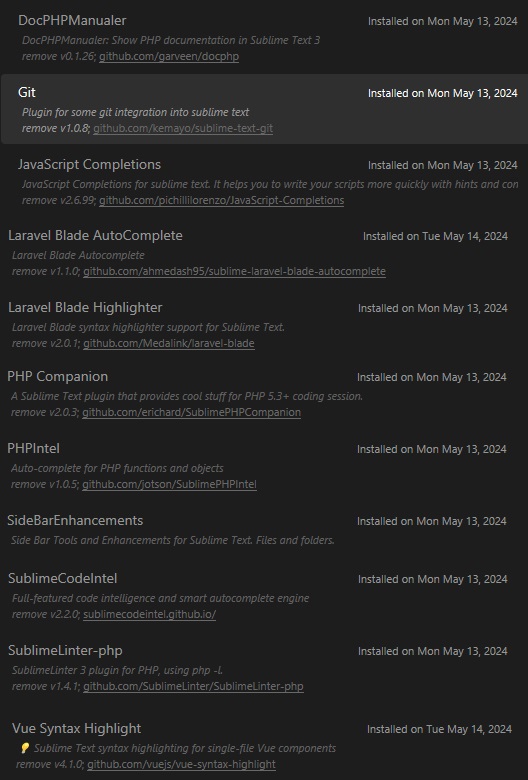Open JavaScript-Completions GitHub link
528x780 pixels.
[221, 200]
